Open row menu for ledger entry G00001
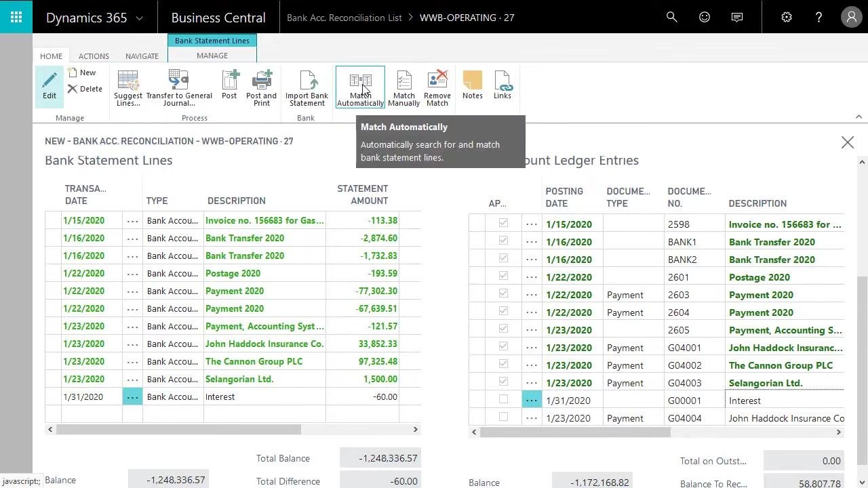Screen dimensions: 868x488 click(x=531, y=401)
